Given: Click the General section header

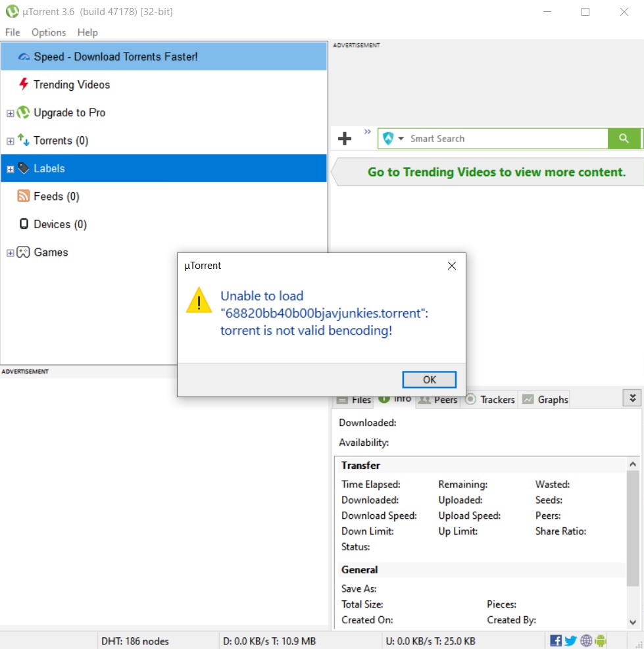Looking at the screenshot, I should click(359, 569).
